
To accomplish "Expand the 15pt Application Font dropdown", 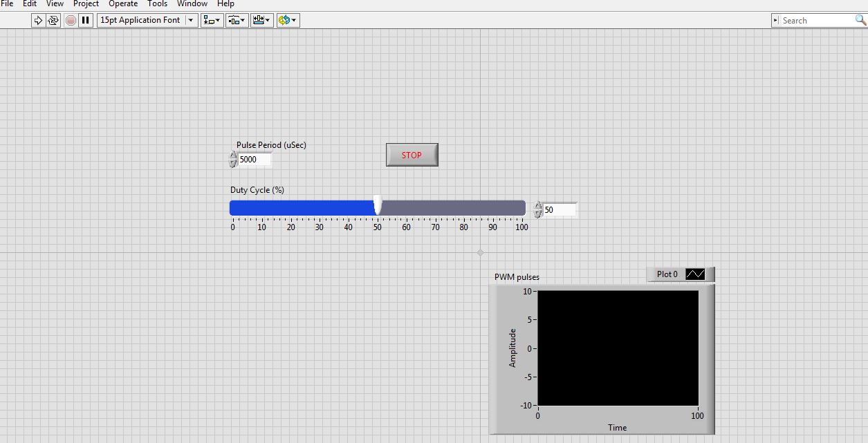I will coord(191,20).
